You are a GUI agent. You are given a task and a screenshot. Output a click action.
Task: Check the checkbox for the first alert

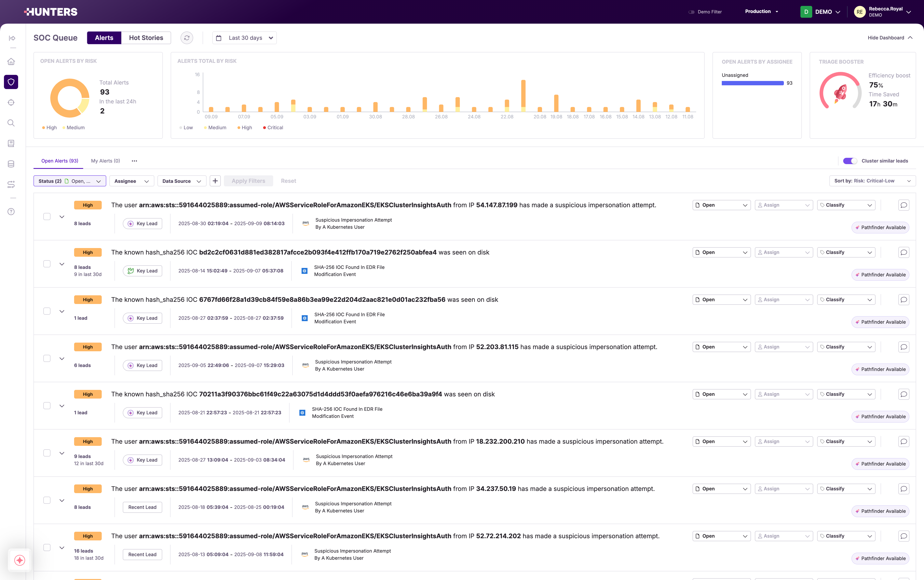click(x=47, y=216)
